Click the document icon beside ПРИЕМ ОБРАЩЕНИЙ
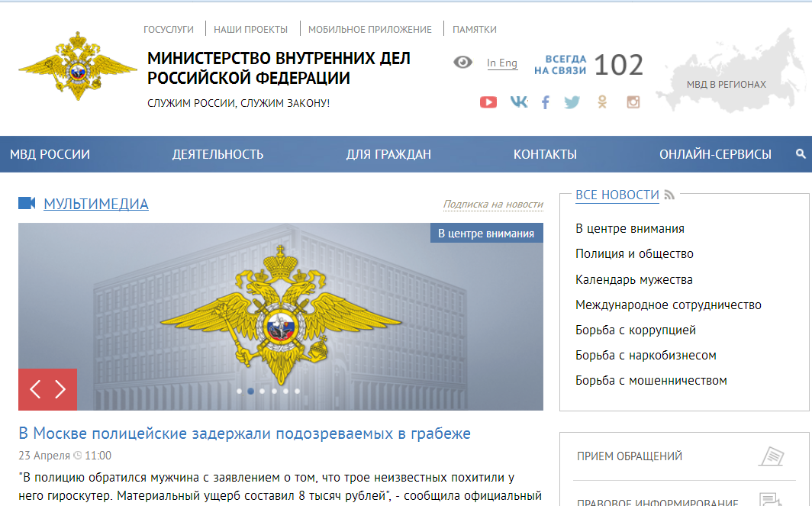Screen dimensions: 812x506 772,456
